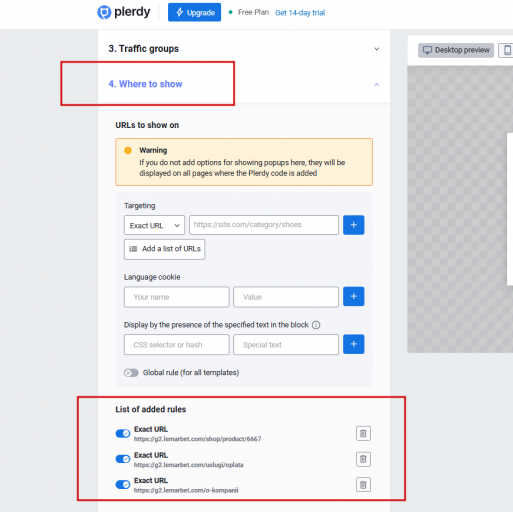Viewport: 513px width, 512px height.
Task: Add targeting URL with plus button
Action: pos(354,225)
